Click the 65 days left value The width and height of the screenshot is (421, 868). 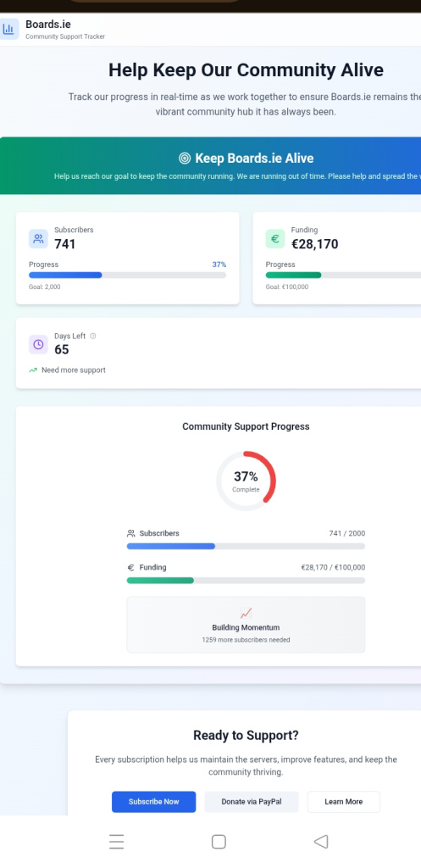tap(61, 350)
